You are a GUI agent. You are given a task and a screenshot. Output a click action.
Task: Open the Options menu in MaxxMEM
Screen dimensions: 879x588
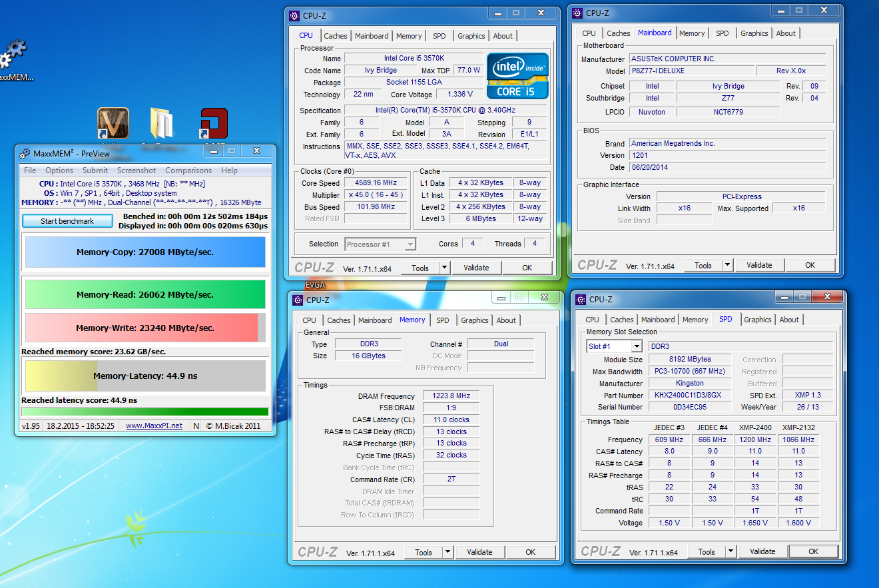pos(59,170)
